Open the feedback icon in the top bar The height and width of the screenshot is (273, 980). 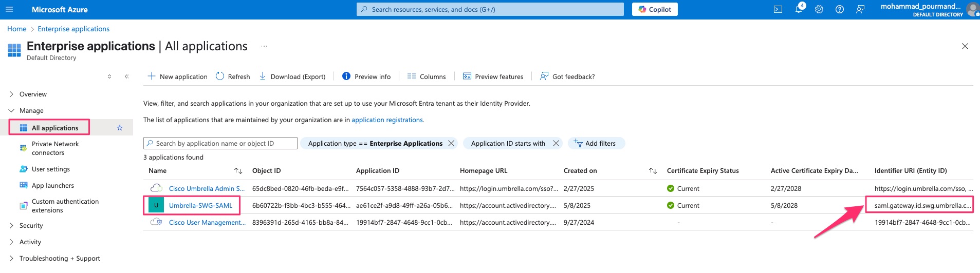point(860,9)
